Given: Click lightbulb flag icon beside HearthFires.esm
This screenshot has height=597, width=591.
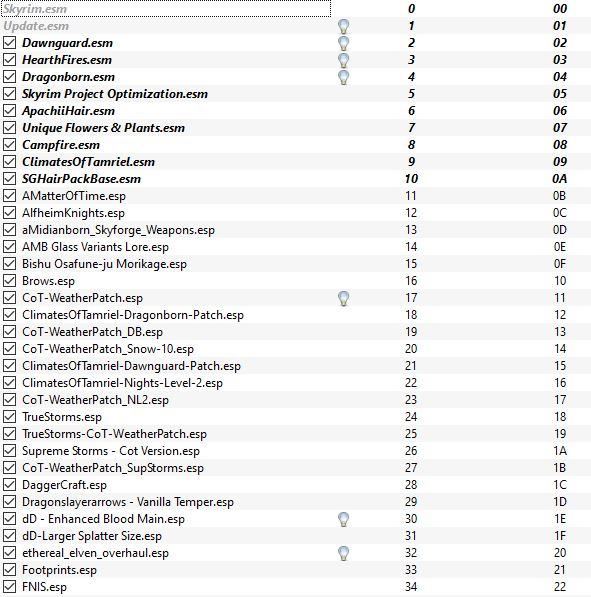Looking at the screenshot, I should [x=343, y=60].
